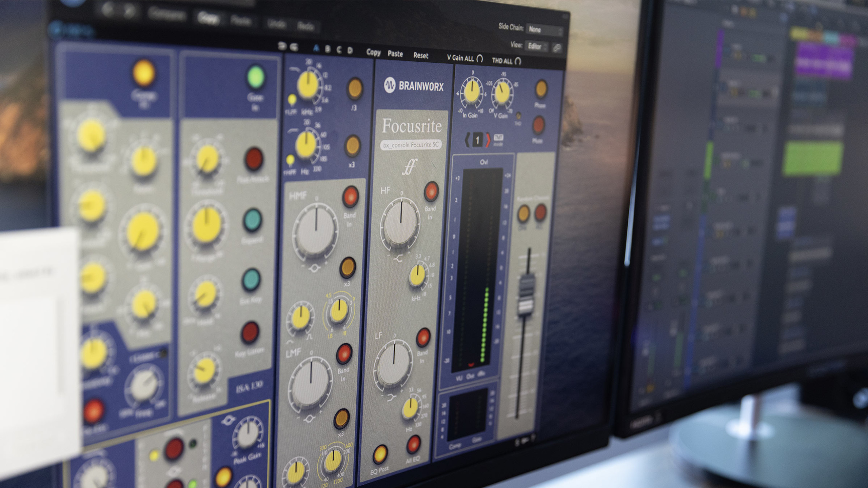
Task: Toggle the LPF enable light
Action: coord(292,100)
